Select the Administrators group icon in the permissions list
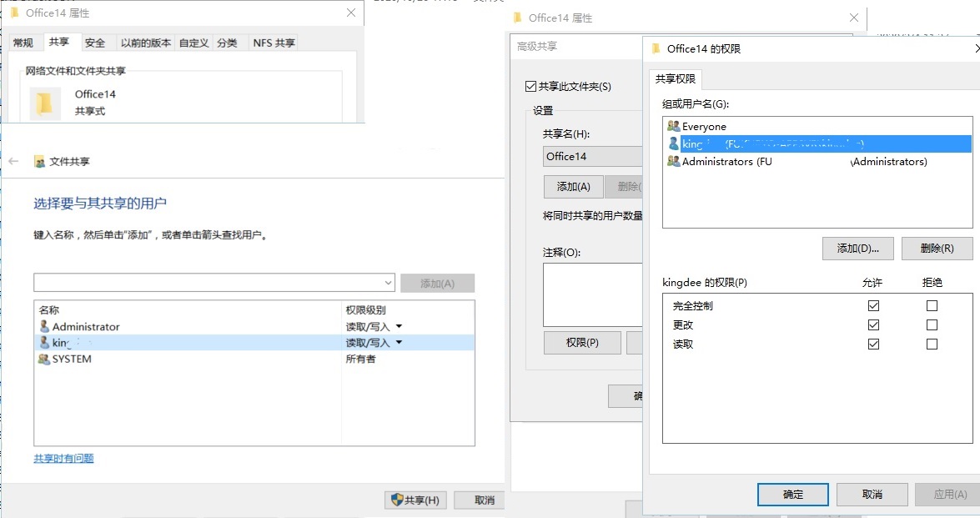 [673, 161]
